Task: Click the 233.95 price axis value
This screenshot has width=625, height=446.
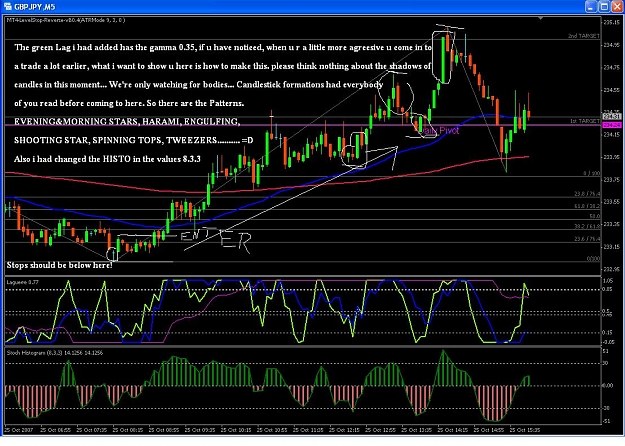Action: point(611,157)
